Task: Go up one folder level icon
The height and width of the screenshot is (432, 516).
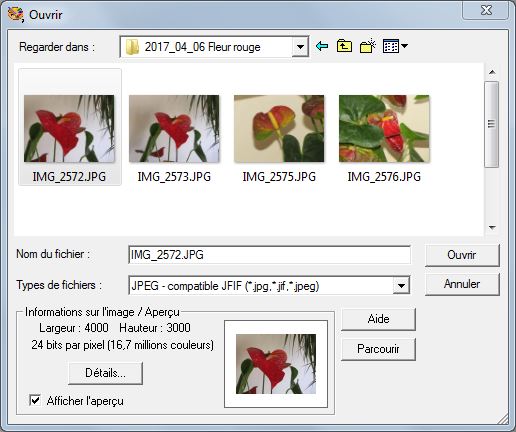Action: click(x=344, y=46)
